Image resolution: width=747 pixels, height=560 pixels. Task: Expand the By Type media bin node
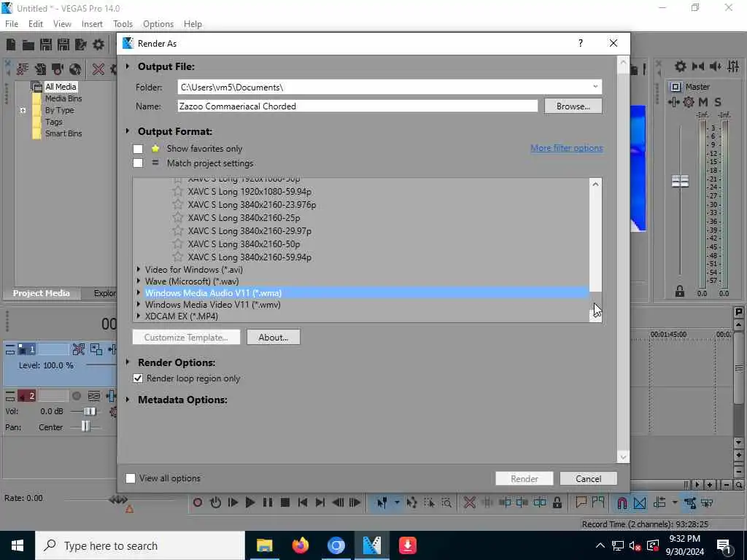(x=23, y=110)
